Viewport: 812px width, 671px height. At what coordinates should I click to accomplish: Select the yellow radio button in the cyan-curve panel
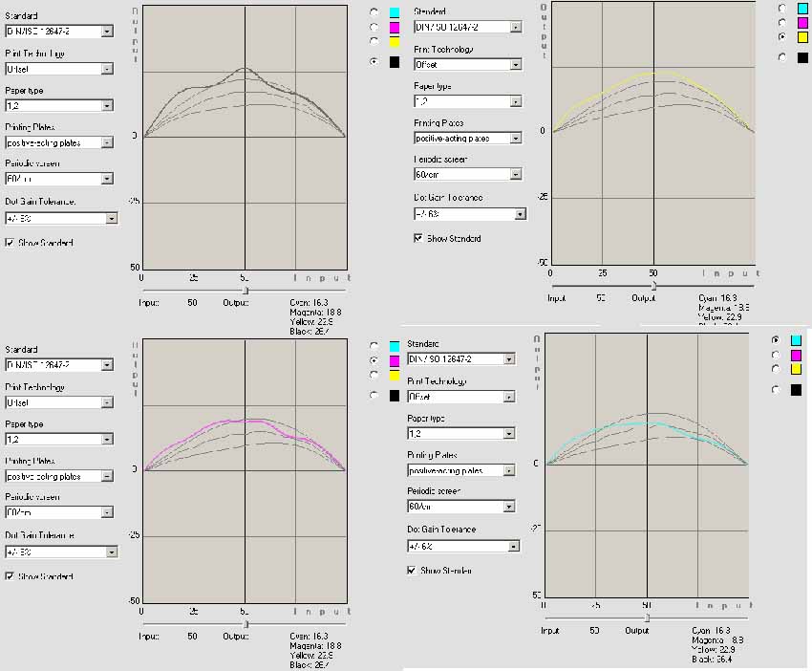(776, 369)
